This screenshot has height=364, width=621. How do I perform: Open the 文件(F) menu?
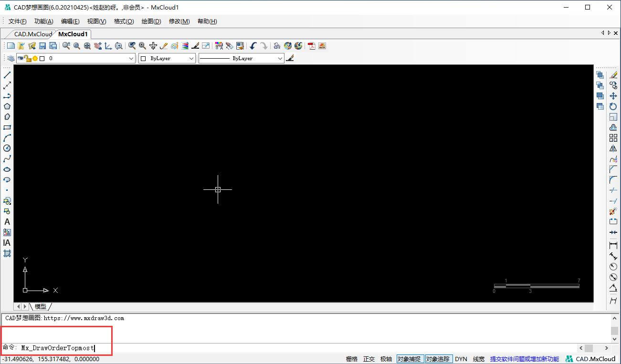click(x=18, y=21)
